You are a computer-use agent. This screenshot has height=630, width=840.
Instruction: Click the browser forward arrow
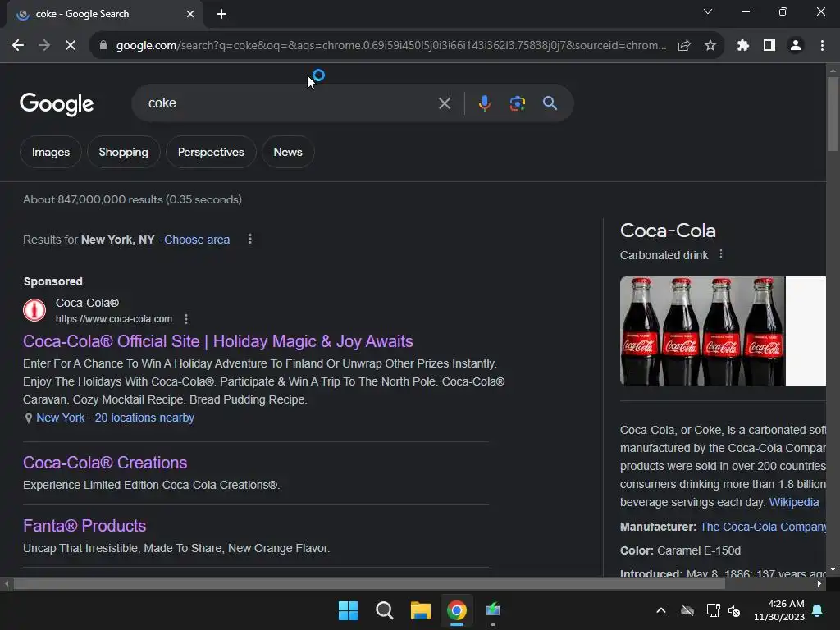(44, 46)
